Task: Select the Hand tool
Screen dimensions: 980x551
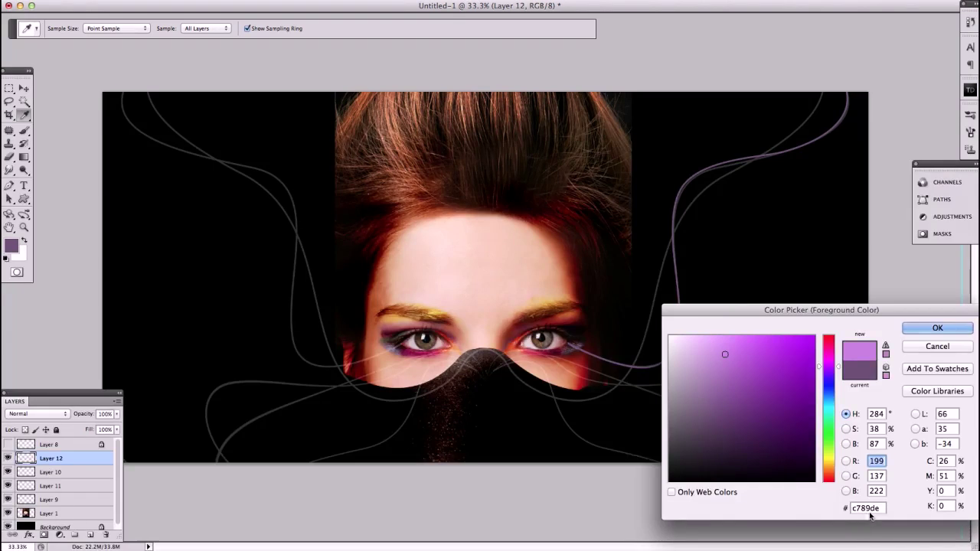Action: (9, 227)
